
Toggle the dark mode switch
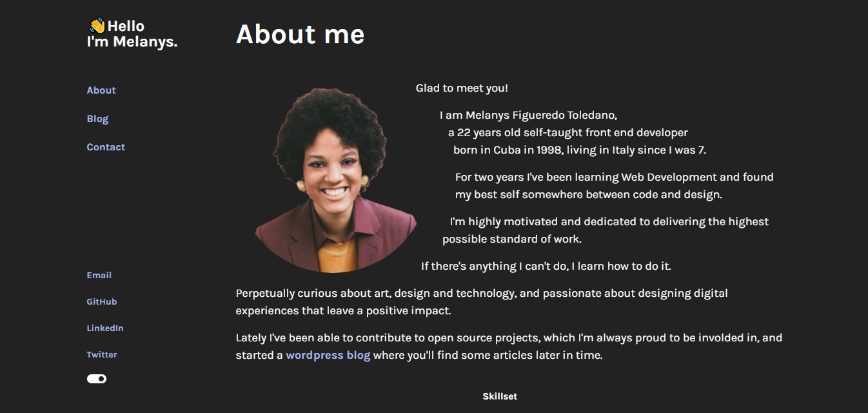(97, 379)
